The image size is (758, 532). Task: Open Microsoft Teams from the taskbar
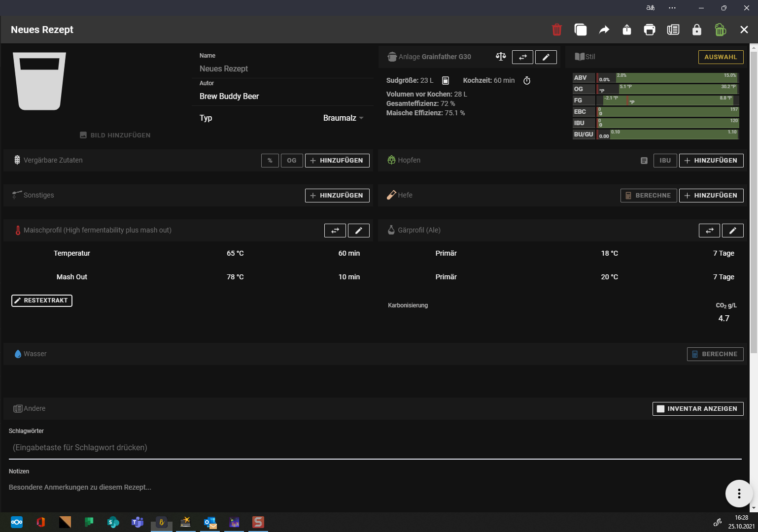138,522
